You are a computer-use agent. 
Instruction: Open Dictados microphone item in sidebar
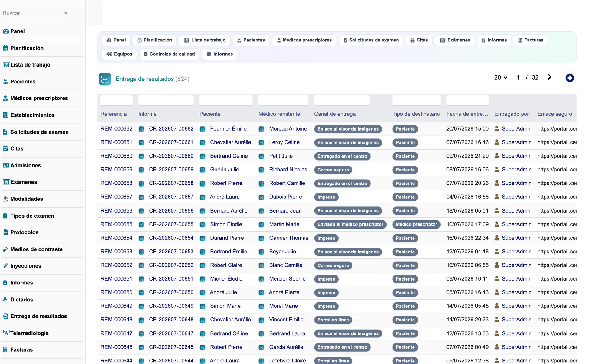[x=21, y=300]
